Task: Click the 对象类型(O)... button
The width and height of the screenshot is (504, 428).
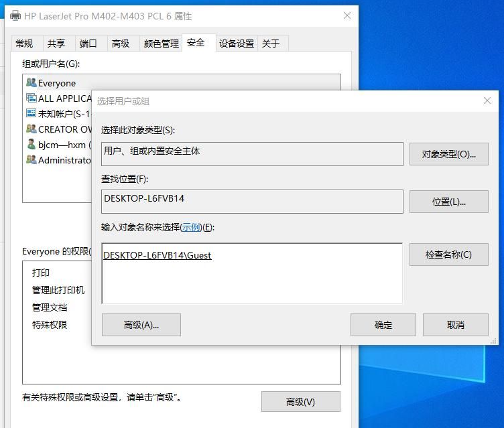Action: (449, 154)
